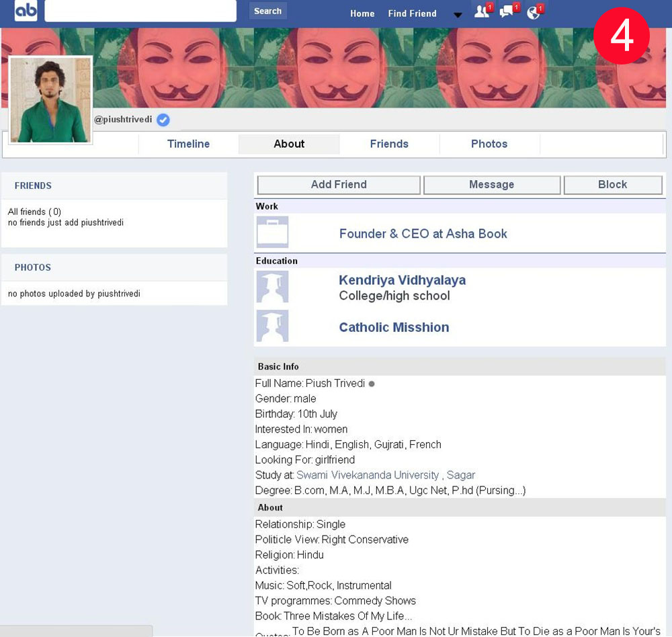Click 'Book: Three Mistakes Of My Life' line

click(333, 616)
